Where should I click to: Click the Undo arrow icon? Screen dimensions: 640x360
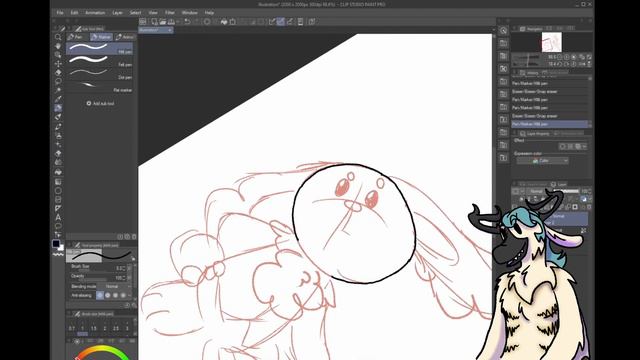click(x=187, y=22)
